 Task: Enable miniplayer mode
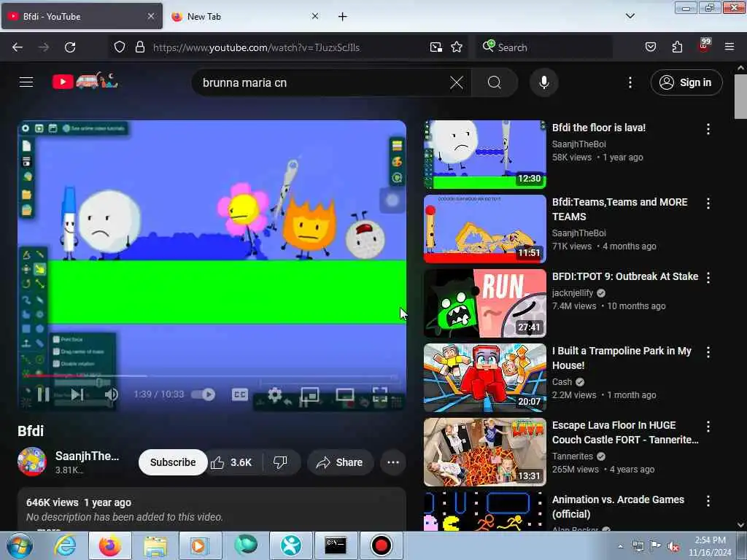pos(309,394)
